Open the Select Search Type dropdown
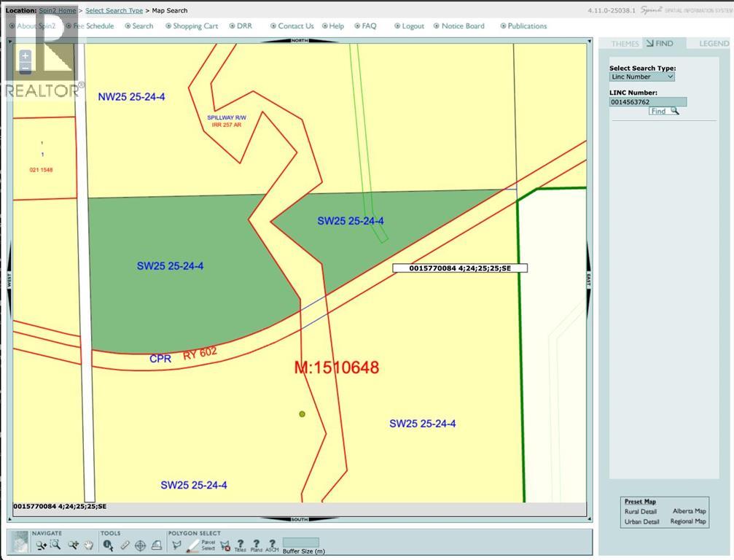 pos(642,77)
